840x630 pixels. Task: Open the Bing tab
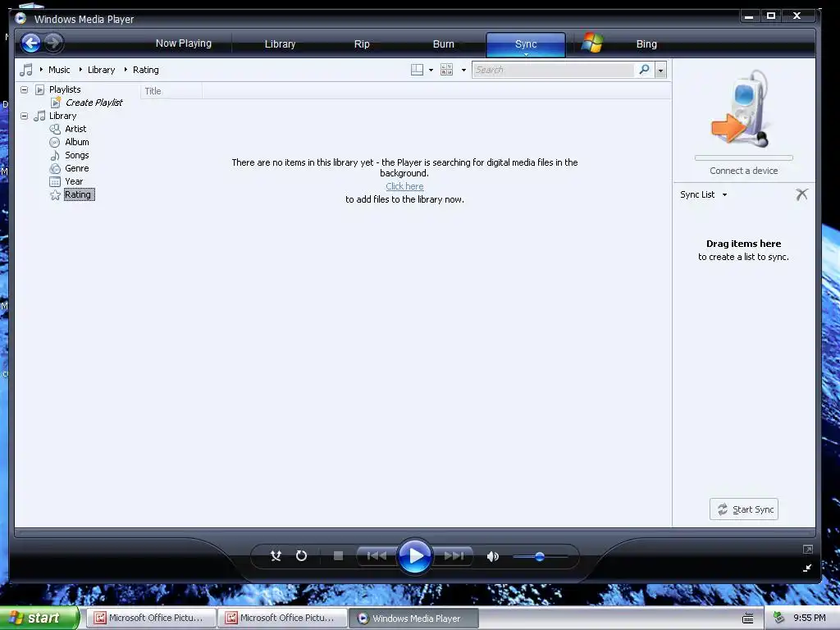pos(646,44)
